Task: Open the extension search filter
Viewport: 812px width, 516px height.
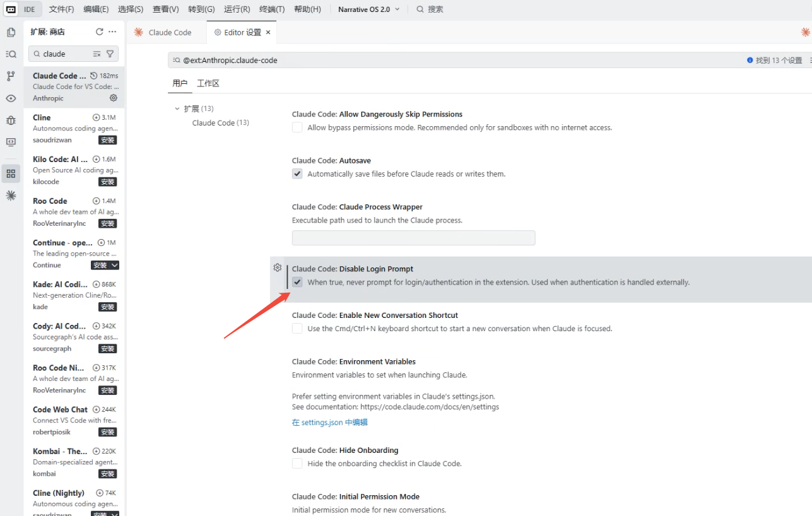Action: click(110, 54)
